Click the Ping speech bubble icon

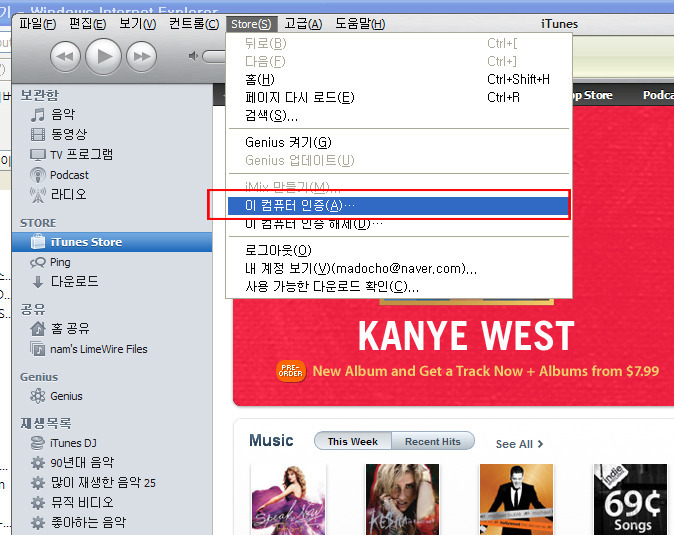(x=38, y=262)
